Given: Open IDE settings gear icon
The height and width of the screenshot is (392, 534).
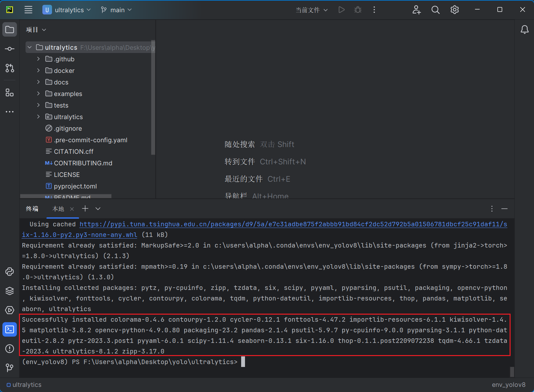Looking at the screenshot, I should [x=454, y=10].
